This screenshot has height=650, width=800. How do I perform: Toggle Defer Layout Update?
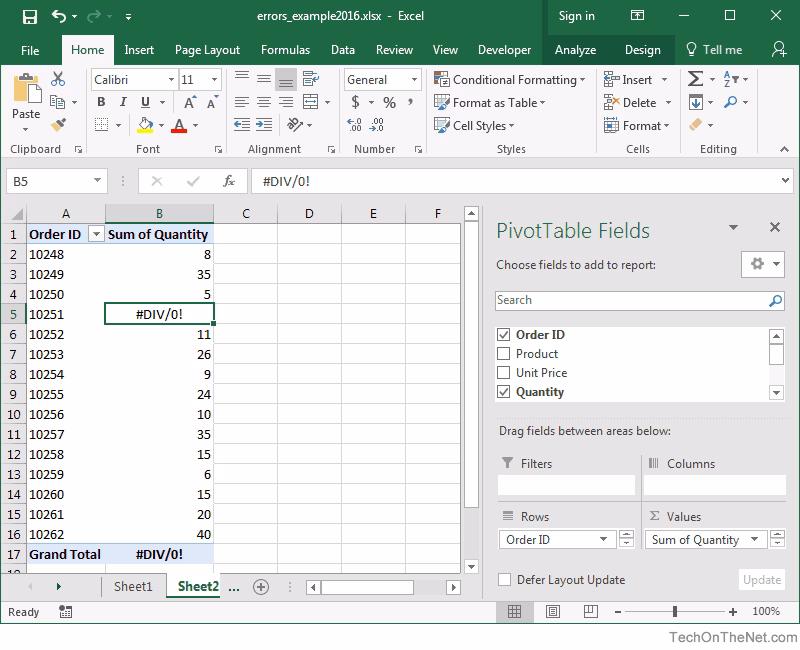click(504, 579)
